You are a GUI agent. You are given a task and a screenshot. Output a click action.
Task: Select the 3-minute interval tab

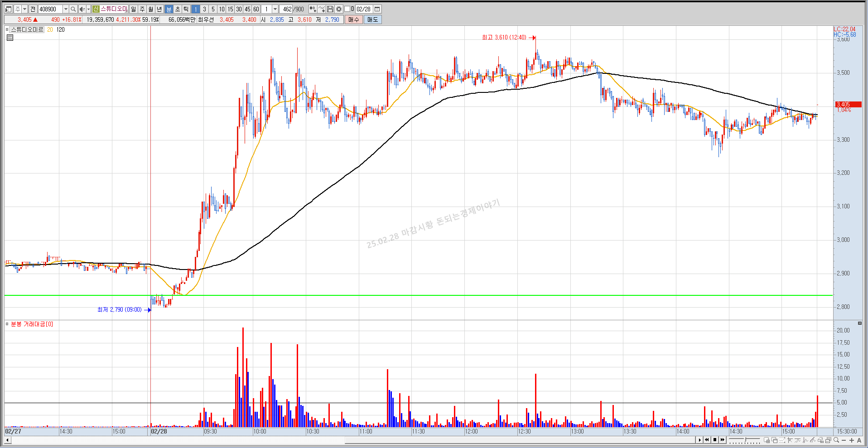pyautogui.click(x=204, y=9)
